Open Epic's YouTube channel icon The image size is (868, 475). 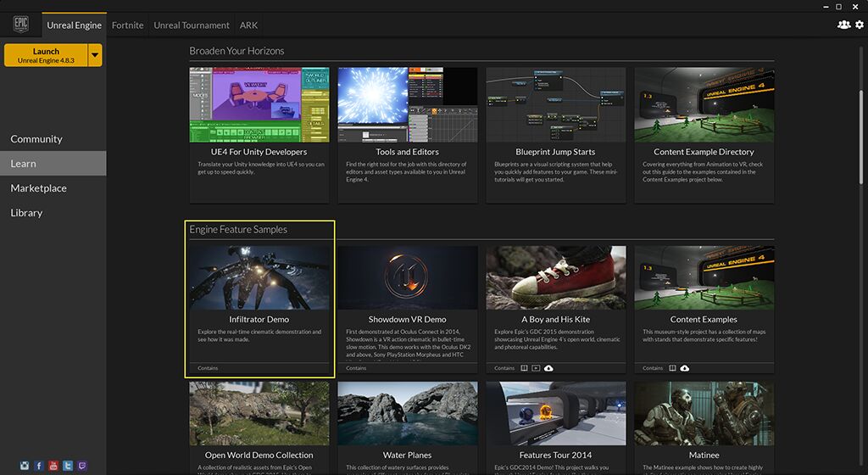(x=53, y=466)
